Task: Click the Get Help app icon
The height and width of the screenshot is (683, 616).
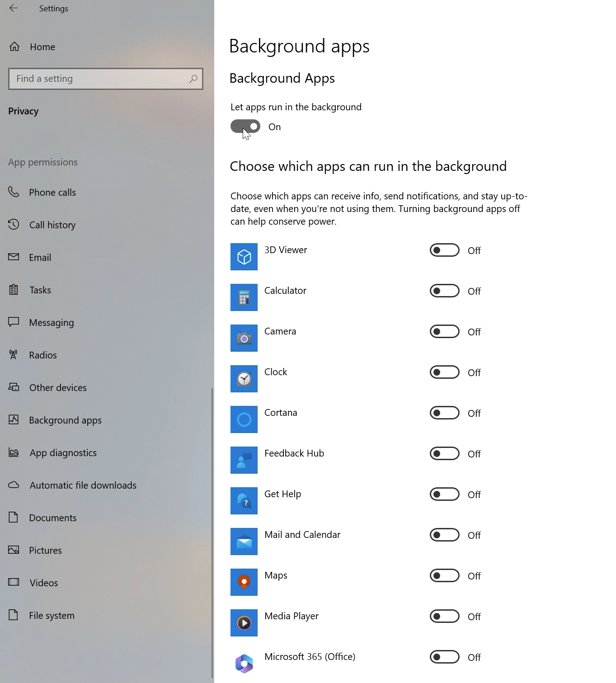Action: tap(244, 501)
